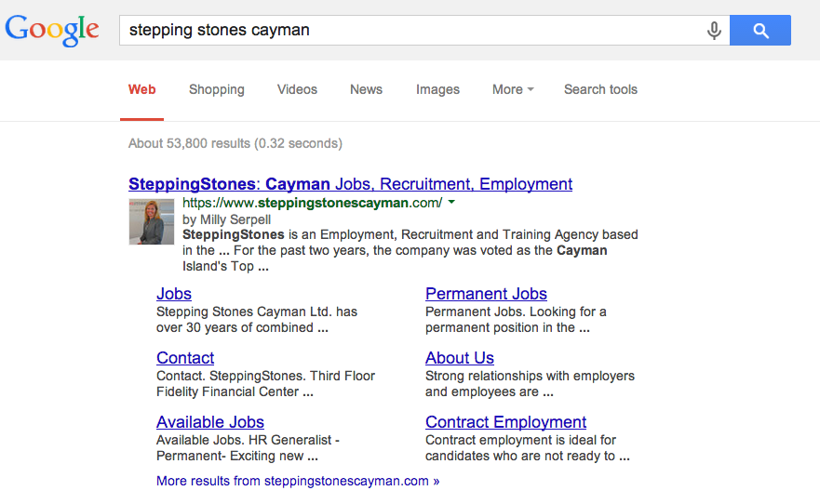Open the Permanent Jobs sitelink
This screenshot has height=504, width=820.
486,294
